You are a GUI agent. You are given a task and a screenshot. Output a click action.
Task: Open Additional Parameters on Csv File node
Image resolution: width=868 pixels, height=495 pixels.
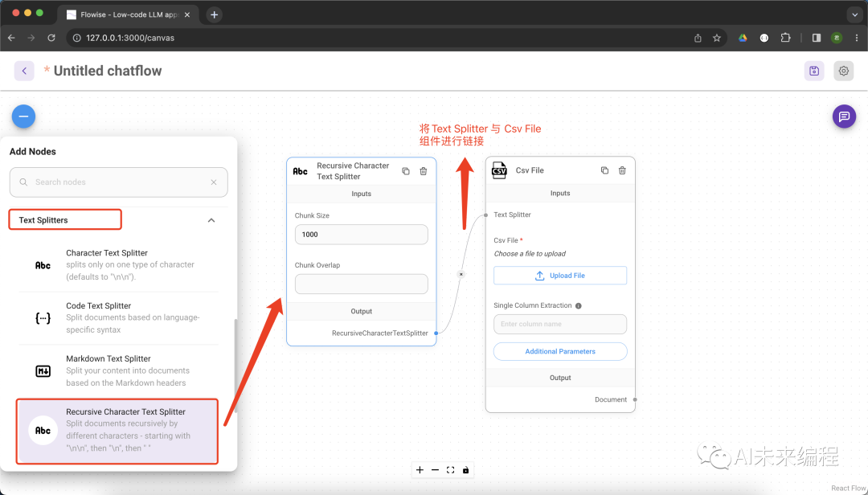pos(559,352)
